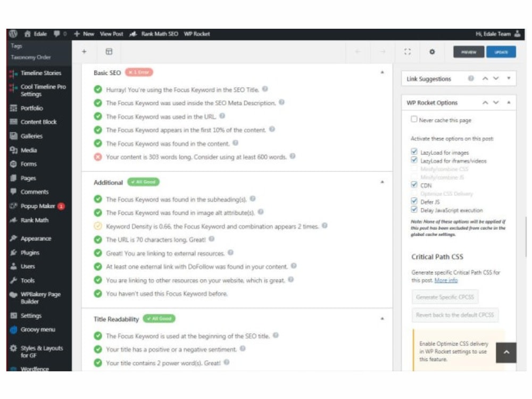Open the Edale site home icon
This screenshot has width=532, height=399.
tap(28, 34)
